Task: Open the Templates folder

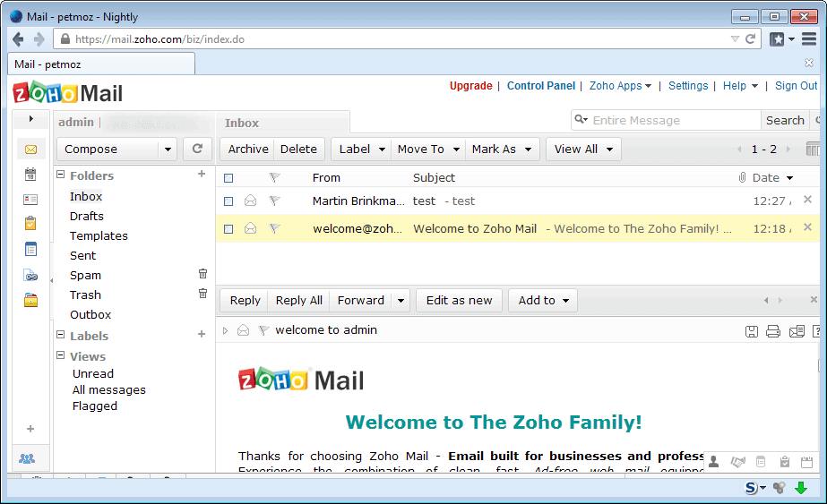Action: click(99, 235)
